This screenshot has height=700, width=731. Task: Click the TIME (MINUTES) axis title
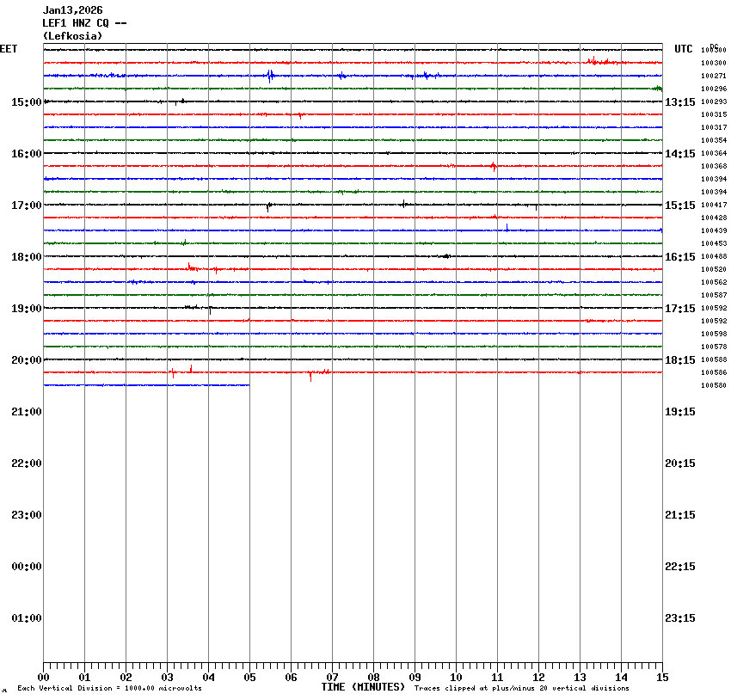pos(363,687)
